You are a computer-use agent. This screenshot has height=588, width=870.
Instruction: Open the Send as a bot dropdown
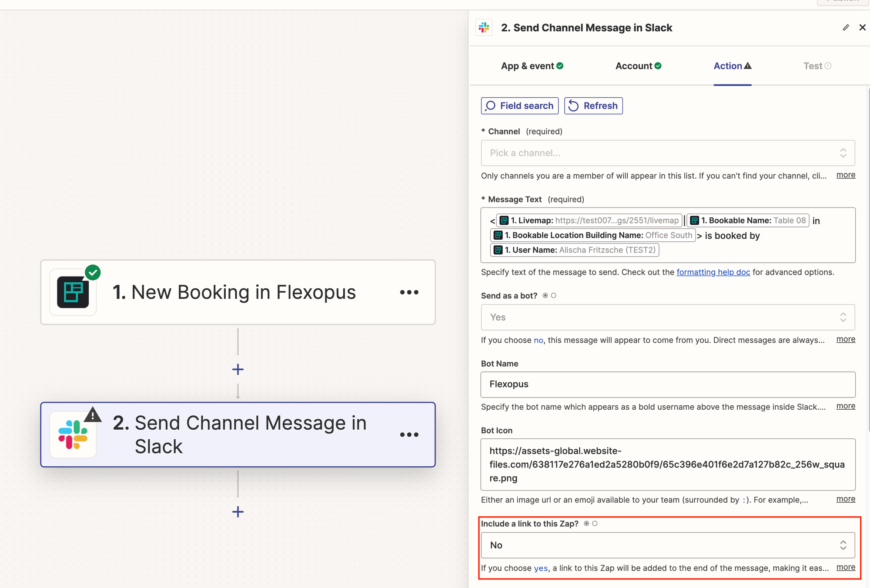(x=668, y=317)
